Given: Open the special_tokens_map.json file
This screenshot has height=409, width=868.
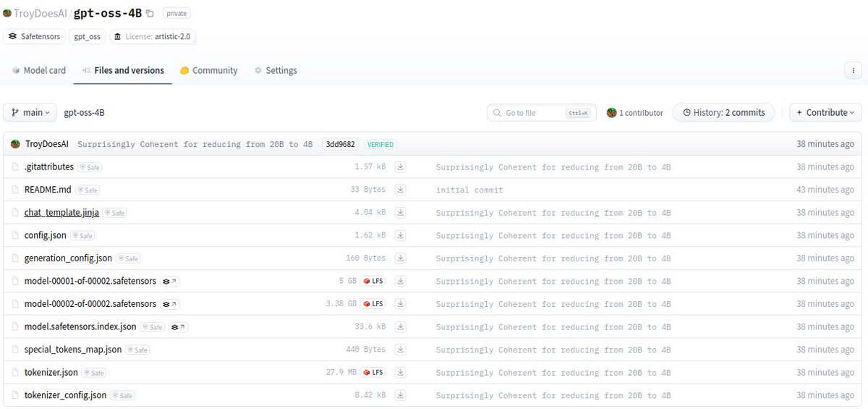Looking at the screenshot, I should point(73,349).
